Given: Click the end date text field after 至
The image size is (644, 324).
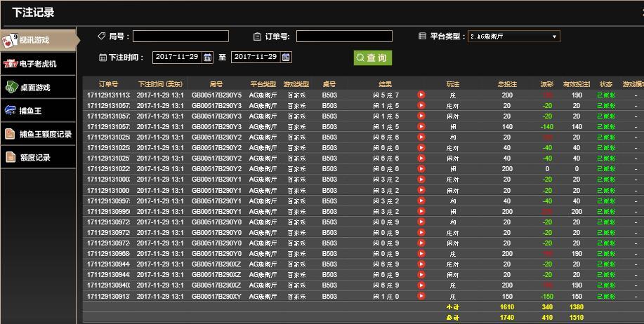Looking at the screenshot, I should 256,58.
